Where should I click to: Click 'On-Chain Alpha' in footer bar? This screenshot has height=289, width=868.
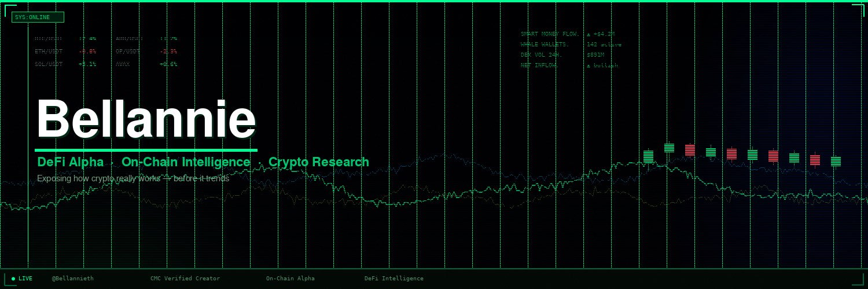click(290, 279)
